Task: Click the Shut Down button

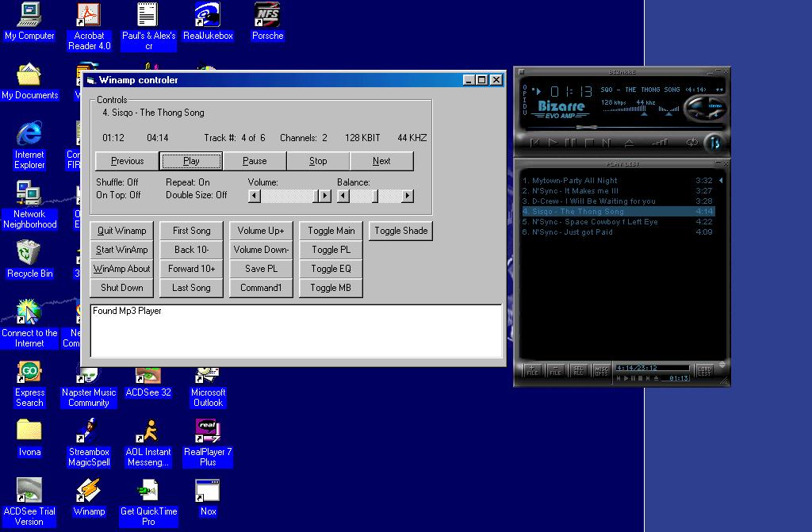Action: (121, 288)
